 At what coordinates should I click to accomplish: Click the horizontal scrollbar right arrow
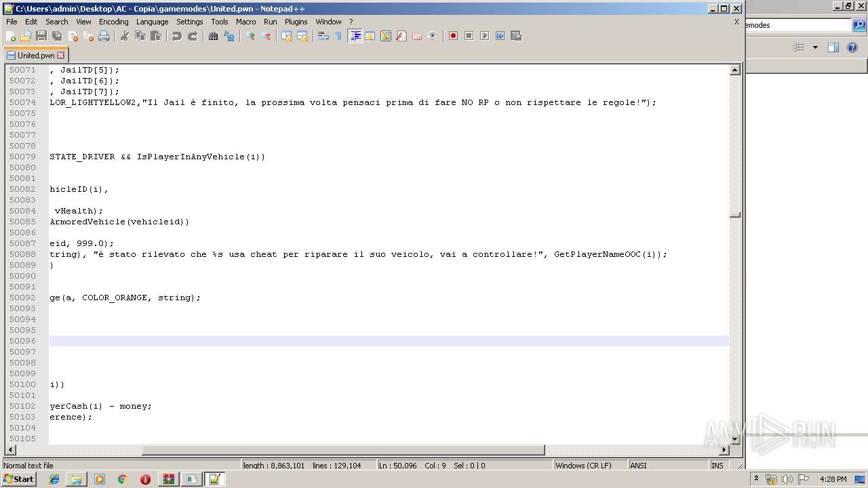point(724,450)
